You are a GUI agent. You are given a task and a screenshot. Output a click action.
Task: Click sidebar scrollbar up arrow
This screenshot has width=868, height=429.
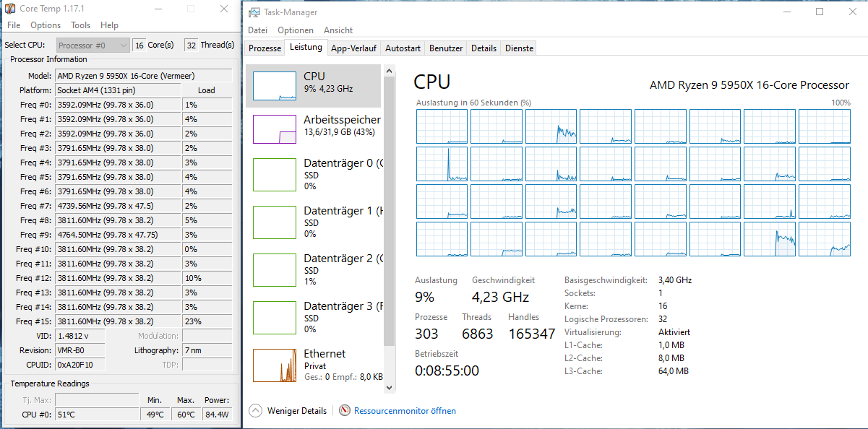click(390, 71)
